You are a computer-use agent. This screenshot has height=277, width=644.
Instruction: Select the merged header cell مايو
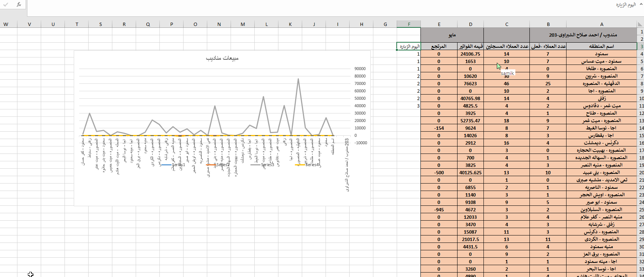click(x=452, y=35)
